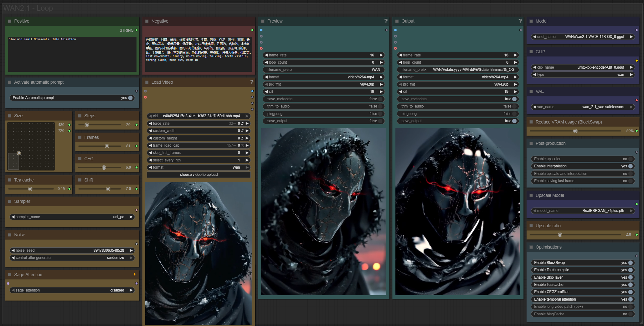This screenshot has height=326, width=644.
Task: Open the unet_name model selector
Action: (x=583, y=37)
